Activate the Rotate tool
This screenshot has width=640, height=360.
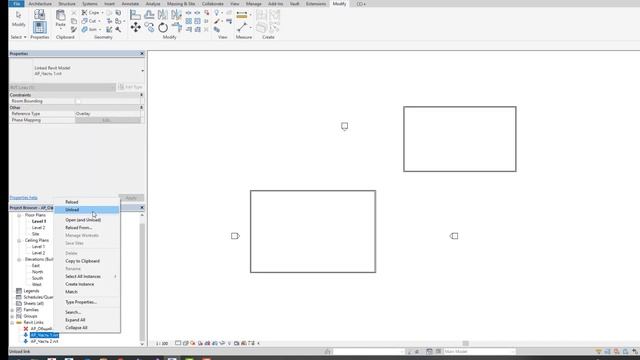(x=163, y=27)
